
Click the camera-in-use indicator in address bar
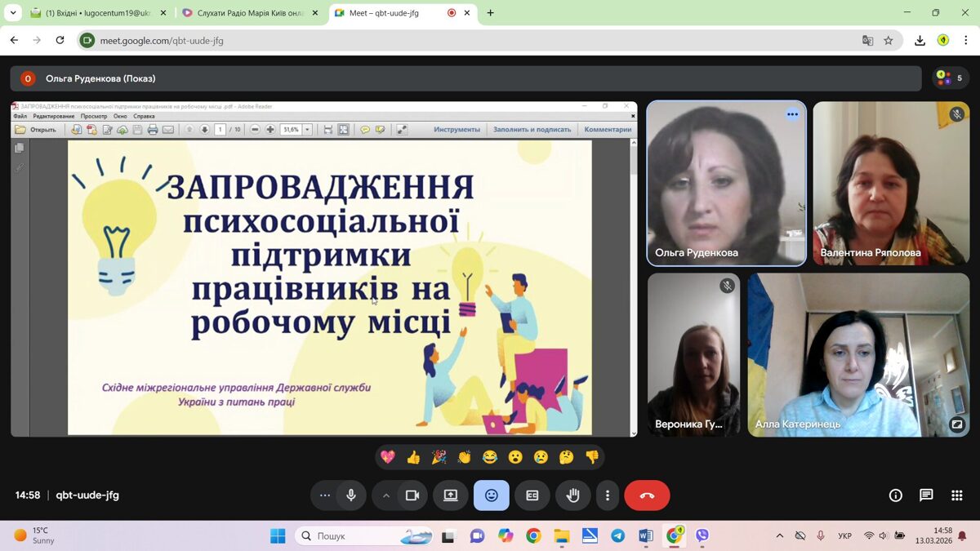[87, 40]
